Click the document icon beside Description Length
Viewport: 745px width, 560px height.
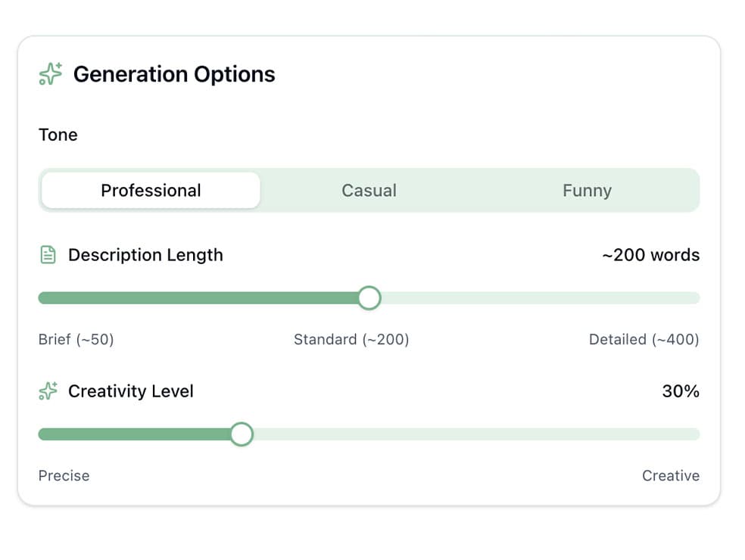(x=47, y=254)
